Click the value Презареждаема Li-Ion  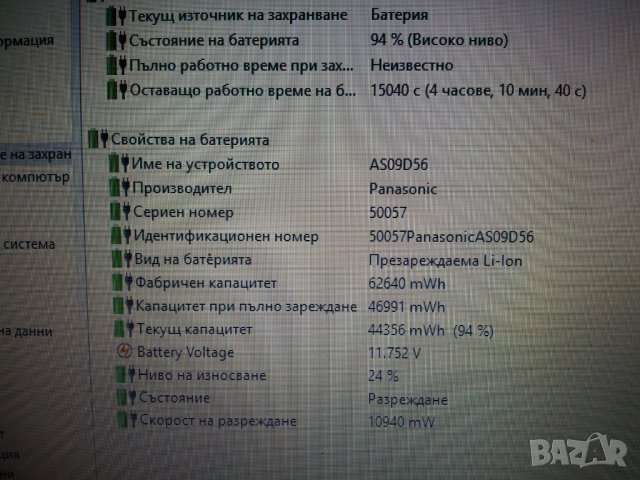[445, 260]
